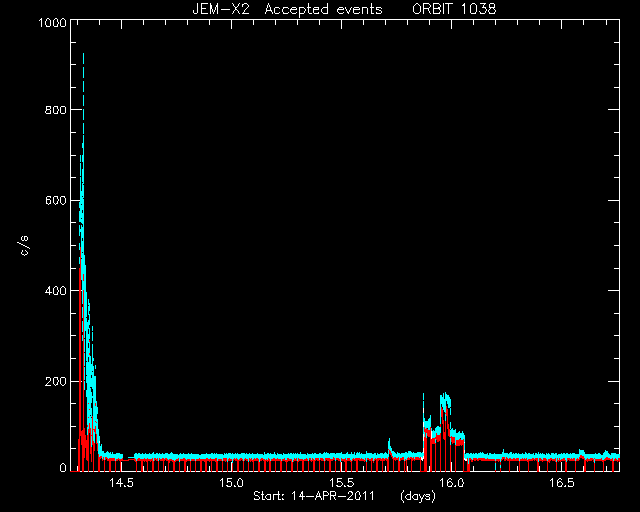The height and width of the screenshot is (512, 640).
Task: Click the small cyan spike near day 15.7
Action: pyautogui.click(x=389, y=444)
